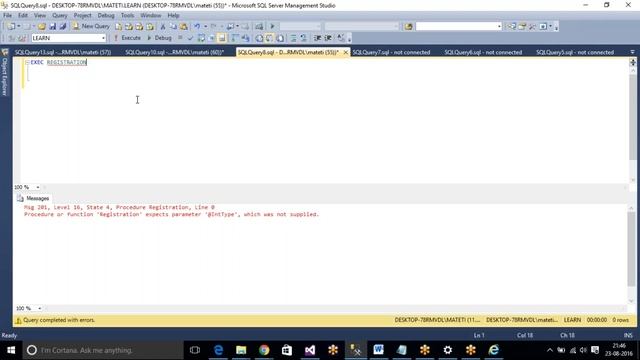Open the Undo history dropdown arrow

(205, 27)
